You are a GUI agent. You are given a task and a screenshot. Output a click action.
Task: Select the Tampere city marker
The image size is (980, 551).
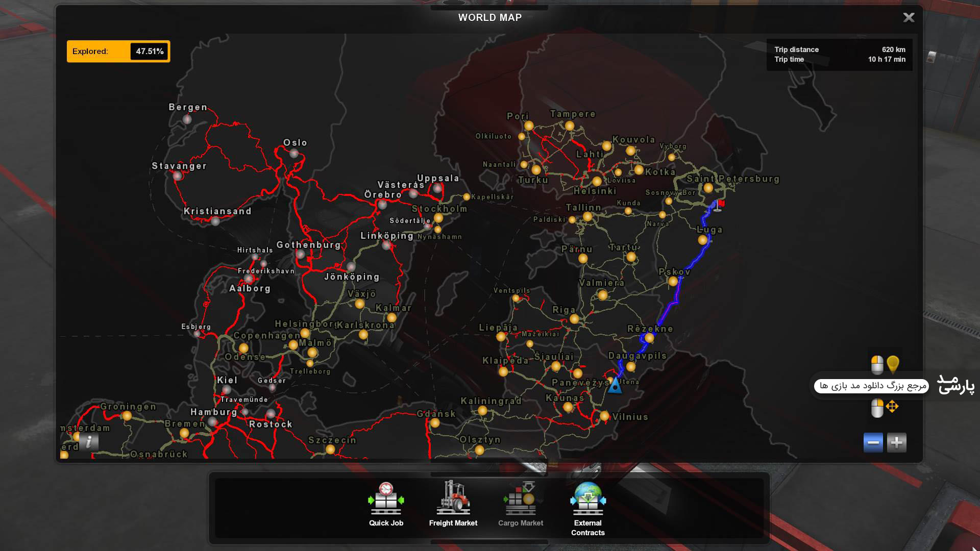click(570, 126)
